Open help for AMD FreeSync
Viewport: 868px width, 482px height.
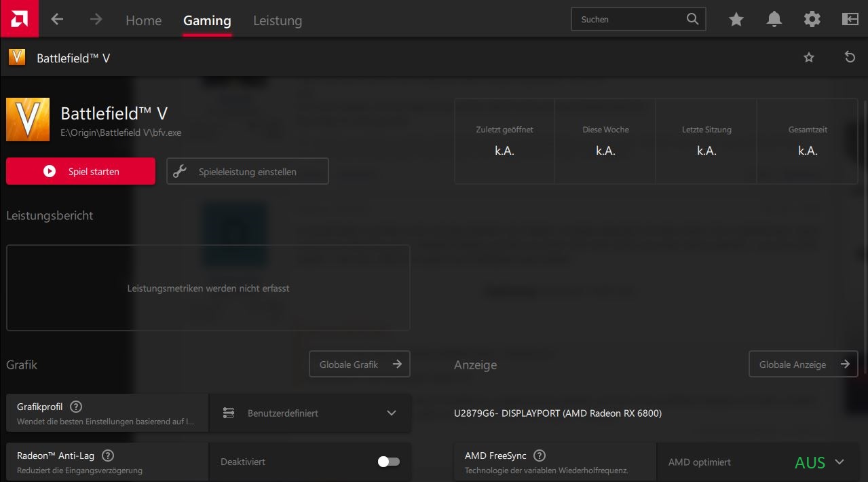tap(540, 456)
